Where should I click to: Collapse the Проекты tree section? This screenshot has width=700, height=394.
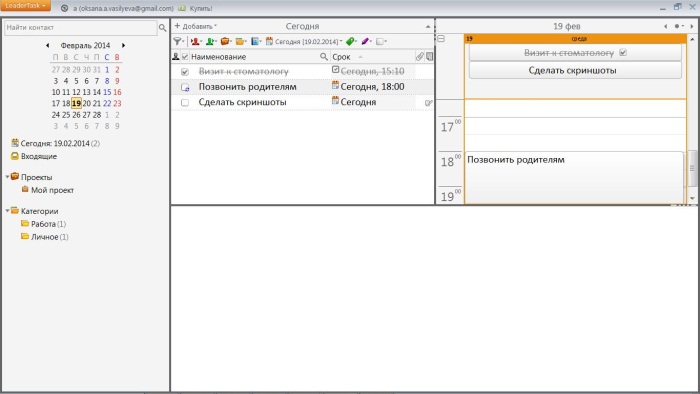point(7,177)
